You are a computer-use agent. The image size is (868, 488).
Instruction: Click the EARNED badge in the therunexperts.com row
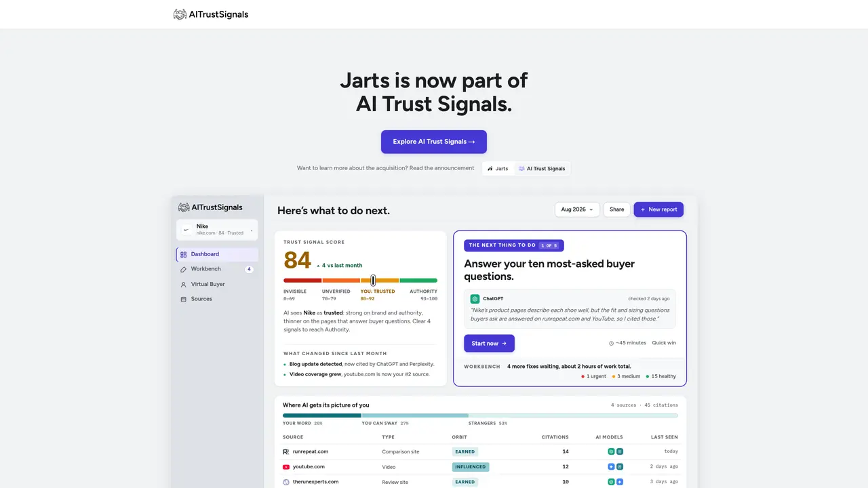pos(465,482)
